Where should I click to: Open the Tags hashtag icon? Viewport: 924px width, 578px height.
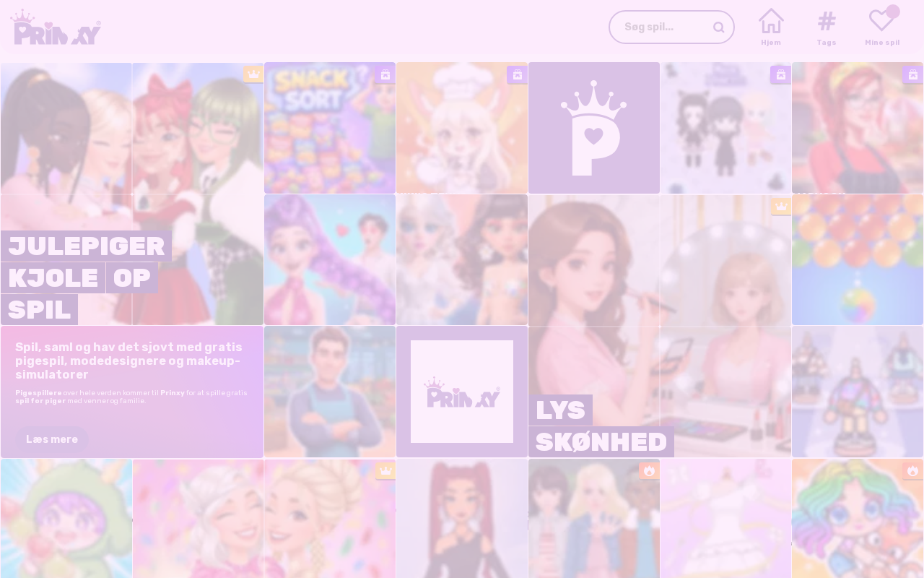pyautogui.click(x=827, y=27)
